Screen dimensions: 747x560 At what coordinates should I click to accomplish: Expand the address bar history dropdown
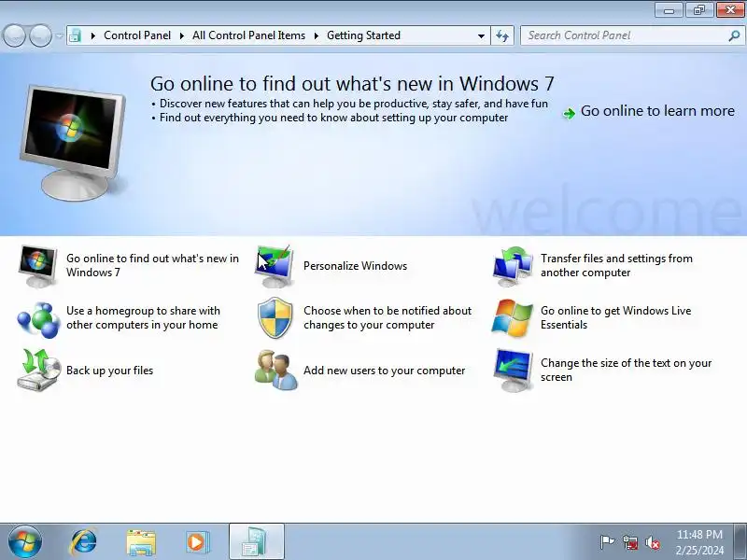(x=481, y=35)
